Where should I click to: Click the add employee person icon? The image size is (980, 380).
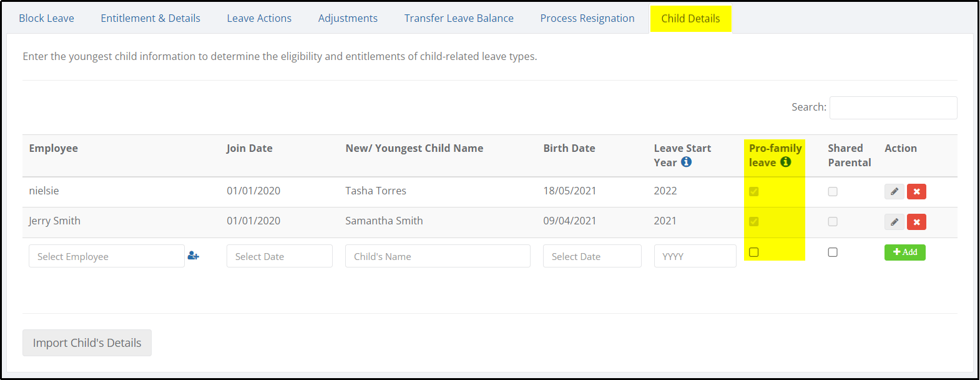(194, 256)
